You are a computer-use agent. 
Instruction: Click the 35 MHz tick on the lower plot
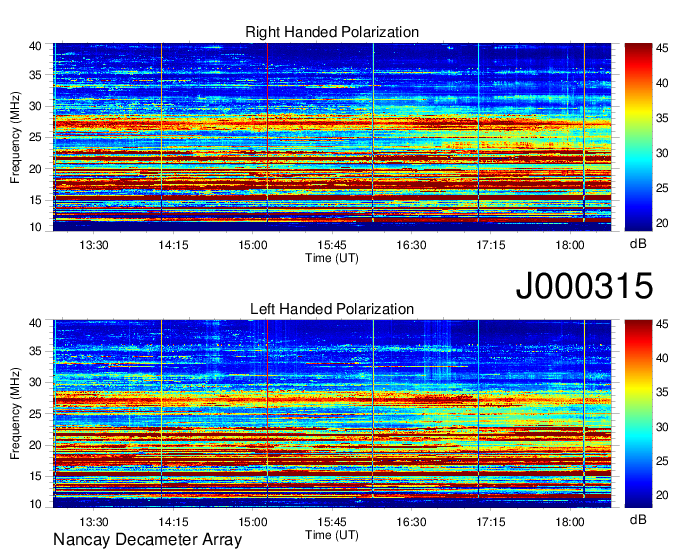[35, 351]
